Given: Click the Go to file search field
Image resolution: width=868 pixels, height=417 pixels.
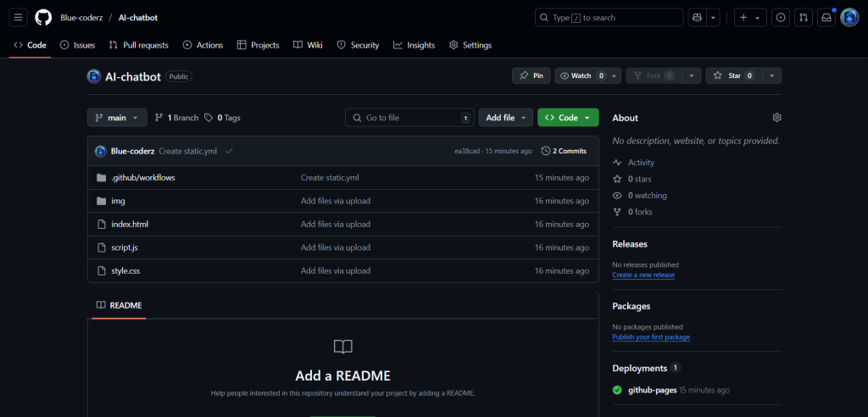Looking at the screenshot, I should tap(409, 118).
